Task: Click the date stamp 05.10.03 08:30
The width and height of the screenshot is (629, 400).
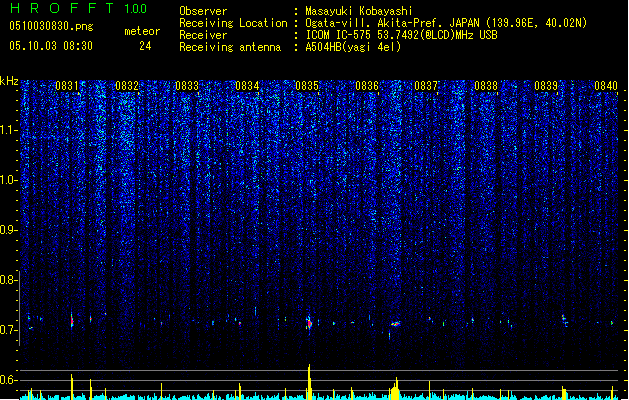Action: point(51,46)
